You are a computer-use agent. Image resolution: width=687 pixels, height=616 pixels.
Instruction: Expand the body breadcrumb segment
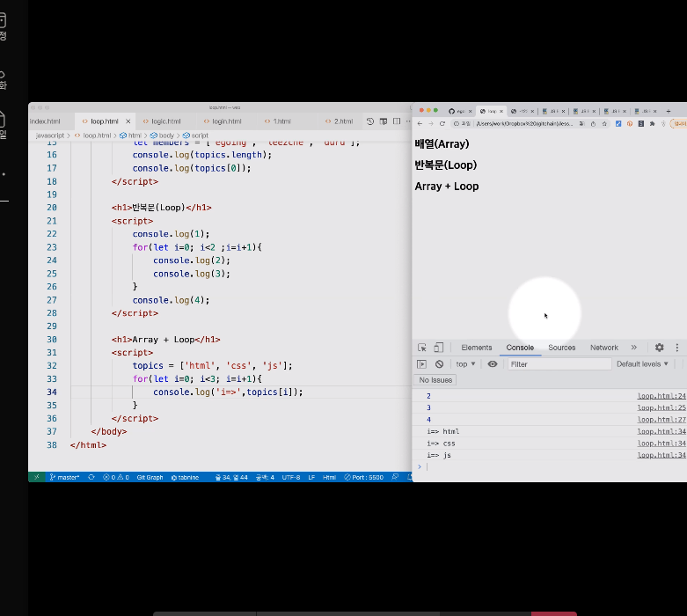coord(162,136)
